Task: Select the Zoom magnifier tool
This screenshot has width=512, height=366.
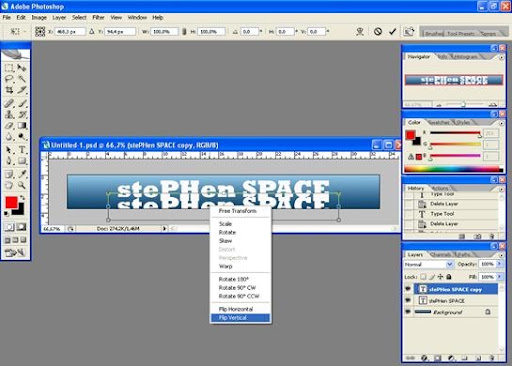Action: [x=22, y=185]
